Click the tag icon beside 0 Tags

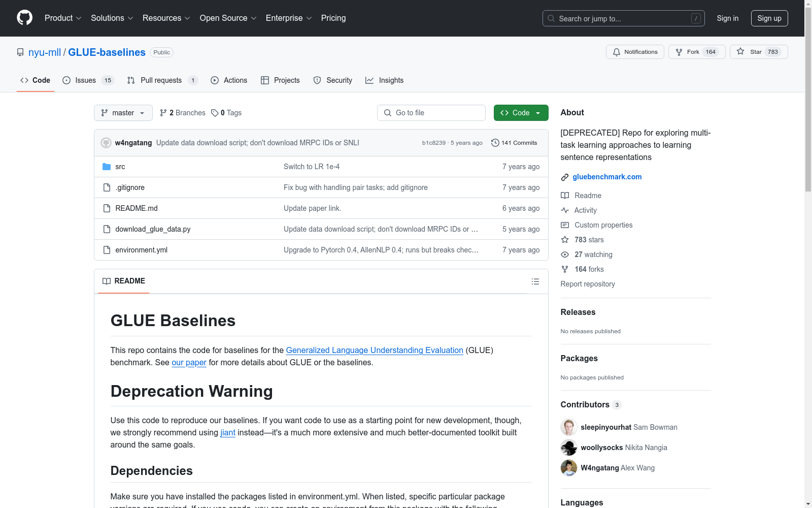pos(215,113)
